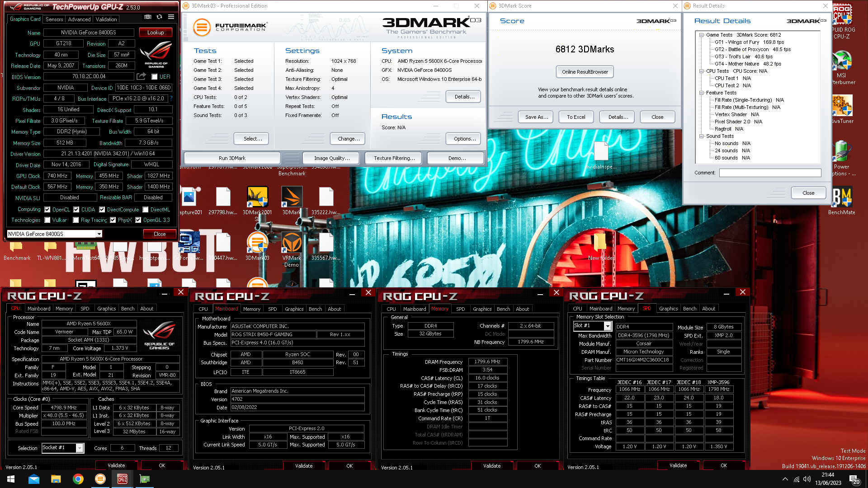
Task: Open the Power Options desktop shortcut
Action: tap(842, 158)
